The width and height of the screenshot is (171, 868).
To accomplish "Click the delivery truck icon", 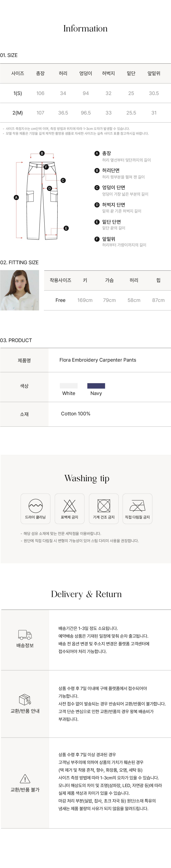I will [25, 635].
